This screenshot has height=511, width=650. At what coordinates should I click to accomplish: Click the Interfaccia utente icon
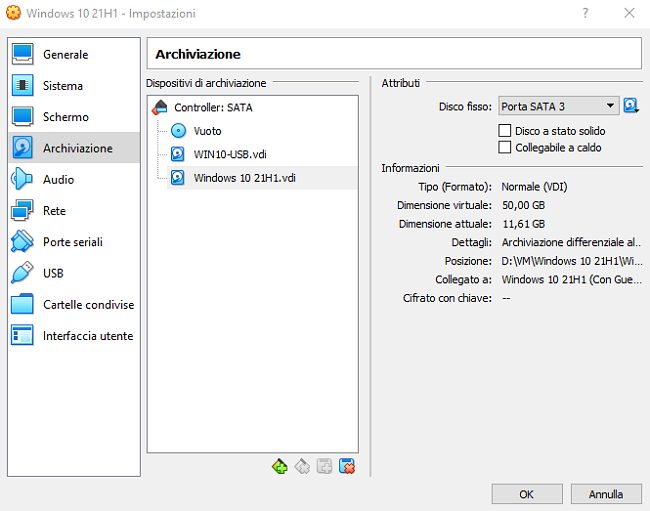point(22,335)
